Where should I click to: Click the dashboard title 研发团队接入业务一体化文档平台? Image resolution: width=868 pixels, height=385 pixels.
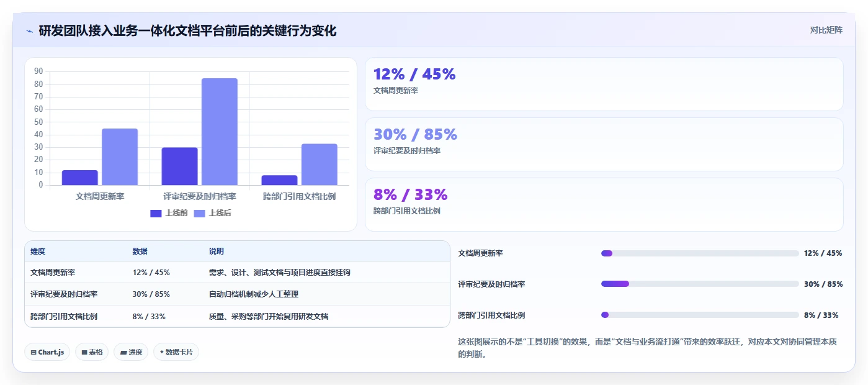[187, 30]
